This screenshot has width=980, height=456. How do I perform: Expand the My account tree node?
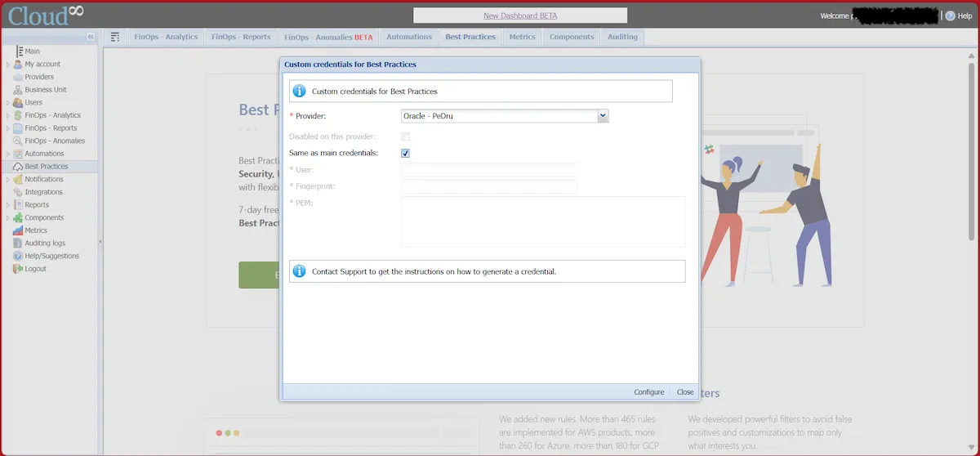tap(8, 64)
